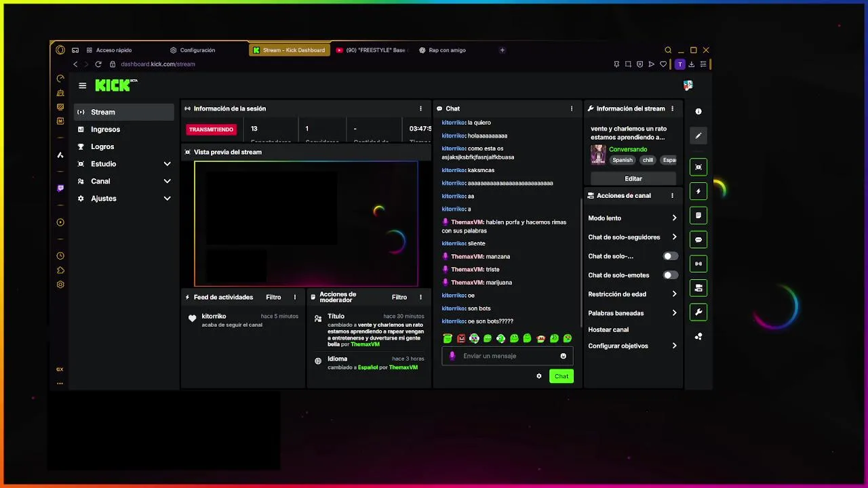
Task: Open the Kick hamburger menu
Action: coord(82,85)
